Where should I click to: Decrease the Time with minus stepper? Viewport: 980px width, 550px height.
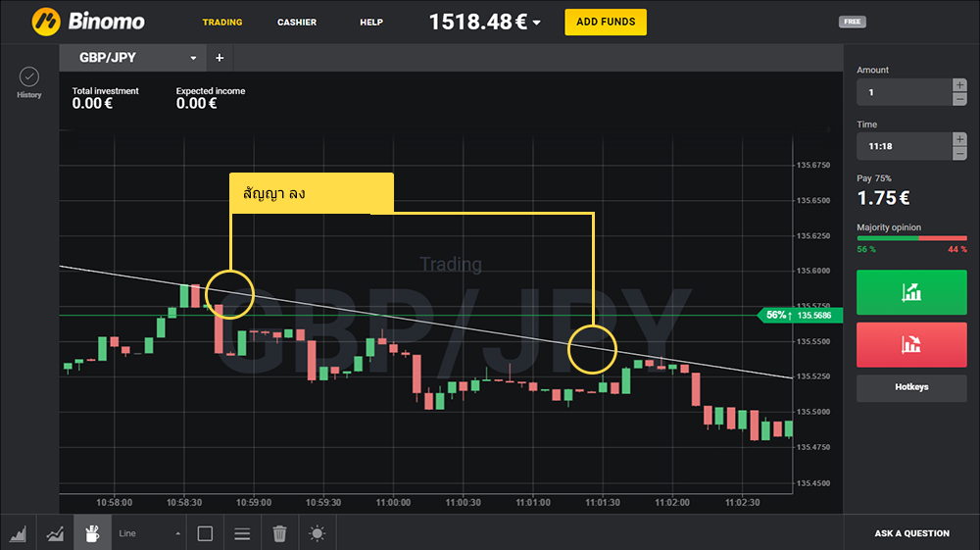tap(959, 153)
